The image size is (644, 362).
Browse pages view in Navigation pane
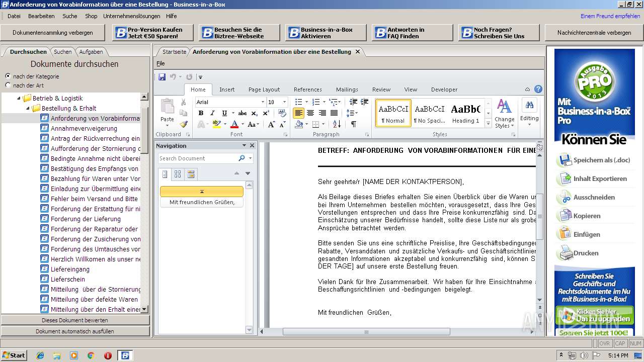178,174
